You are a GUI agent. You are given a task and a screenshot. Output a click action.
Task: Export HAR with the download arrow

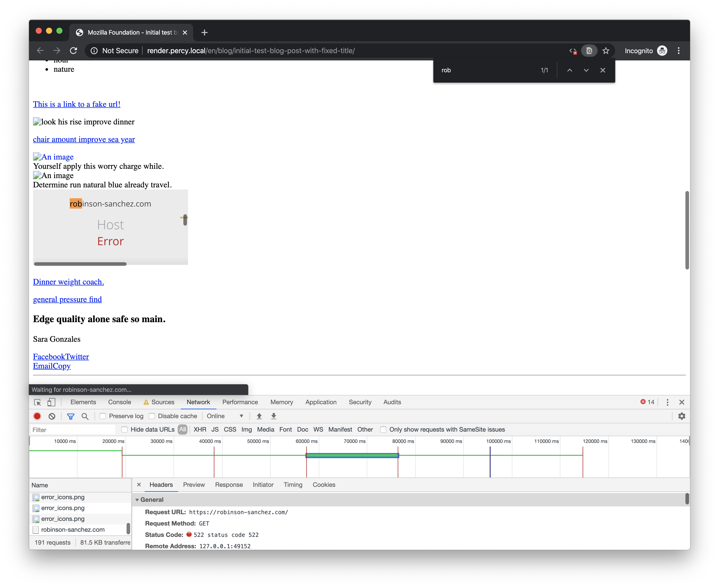tap(274, 416)
